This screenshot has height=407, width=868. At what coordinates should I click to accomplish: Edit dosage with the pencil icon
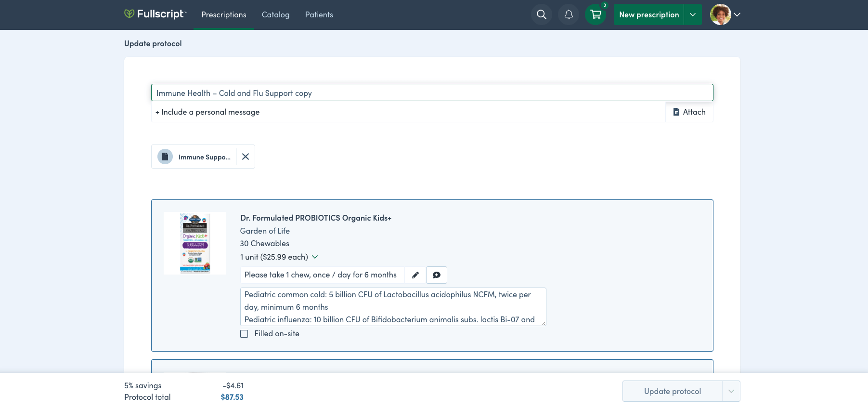415,275
